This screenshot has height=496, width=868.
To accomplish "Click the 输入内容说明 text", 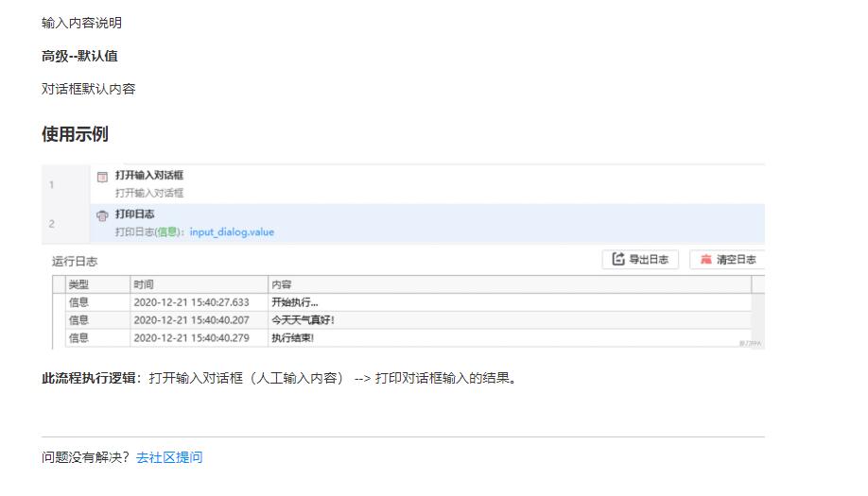I will [82, 23].
